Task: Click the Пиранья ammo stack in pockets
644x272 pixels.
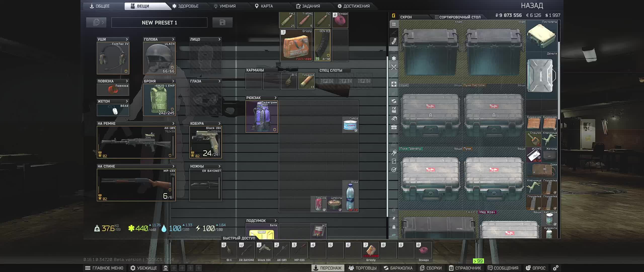Action: [306, 81]
